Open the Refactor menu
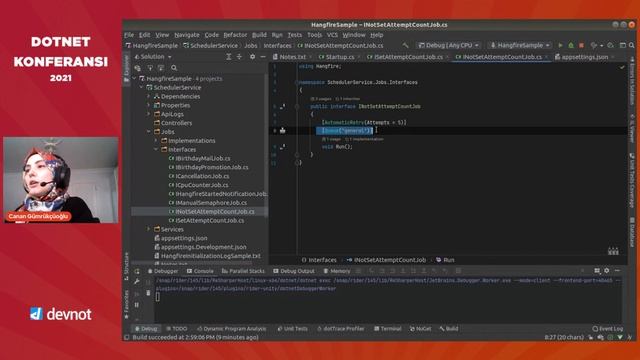Image resolution: width=640 pixels, height=360 pixels. coord(235,35)
